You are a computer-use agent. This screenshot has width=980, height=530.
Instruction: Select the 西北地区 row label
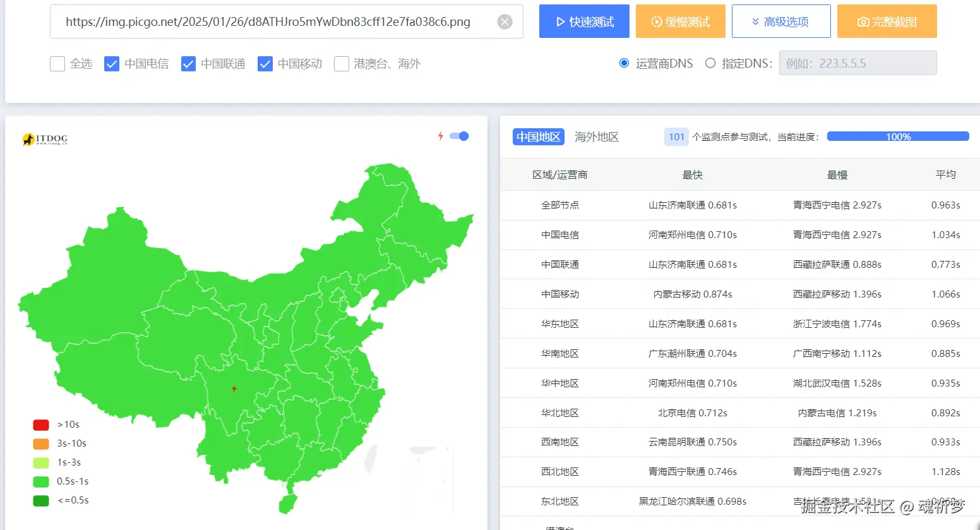pyautogui.click(x=560, y=472)
